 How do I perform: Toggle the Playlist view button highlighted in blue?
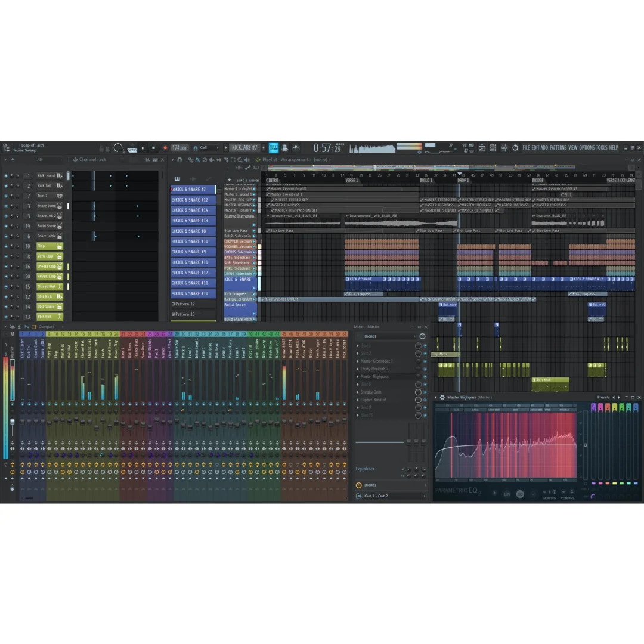point(274,148)
